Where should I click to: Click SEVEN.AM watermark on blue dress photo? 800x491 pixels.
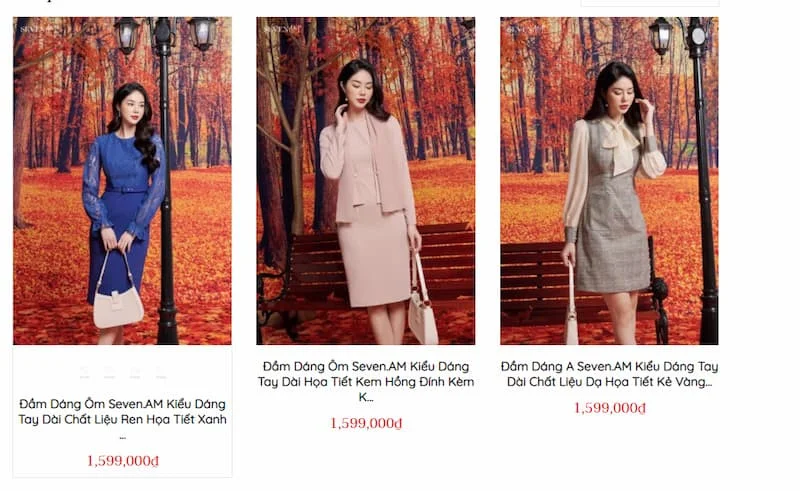(35, 30)
